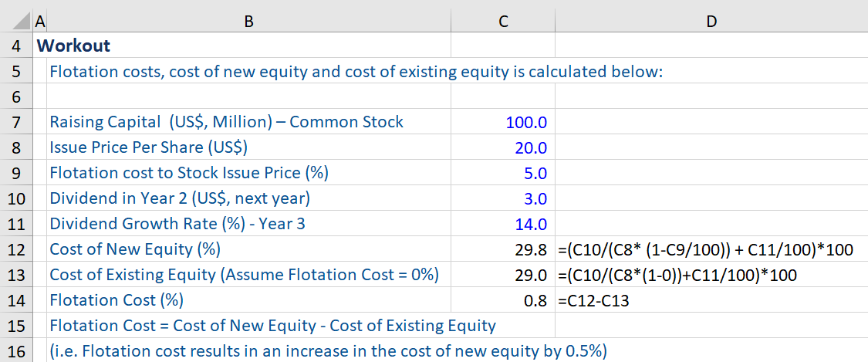Select the bold Workout title cell
This screenshot has height=362, width=868.
[x=74, y=46]
